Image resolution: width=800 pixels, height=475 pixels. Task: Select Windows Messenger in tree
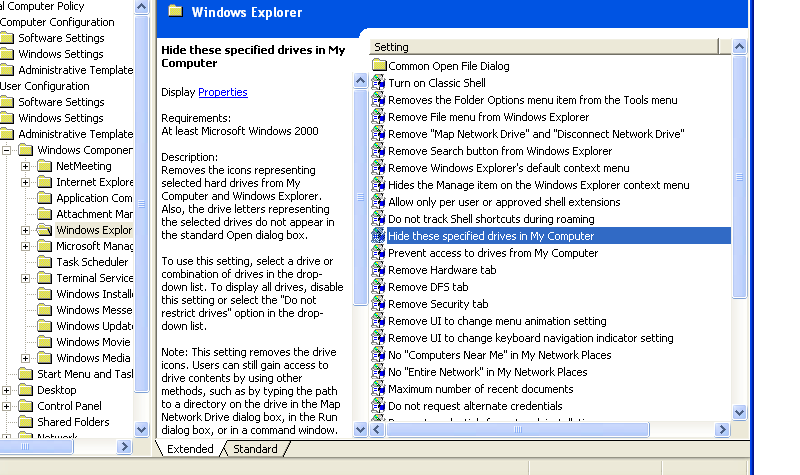[x=94, y=310]
